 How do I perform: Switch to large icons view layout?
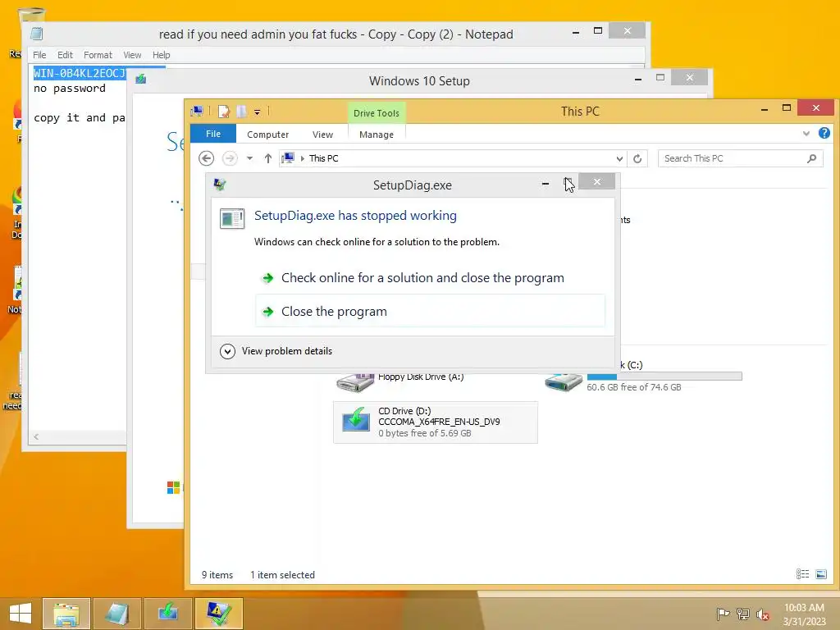820,574
